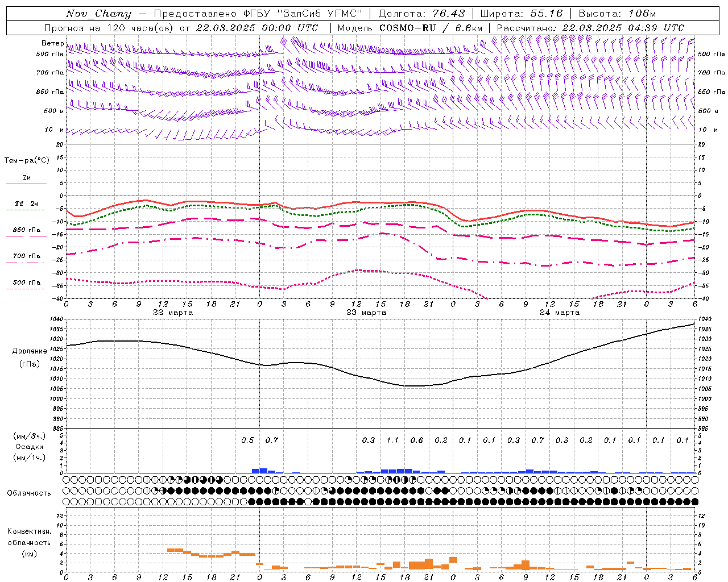728x582 pixels.
Task: Click the "Давление" pressure label
Action: point(30,351)
